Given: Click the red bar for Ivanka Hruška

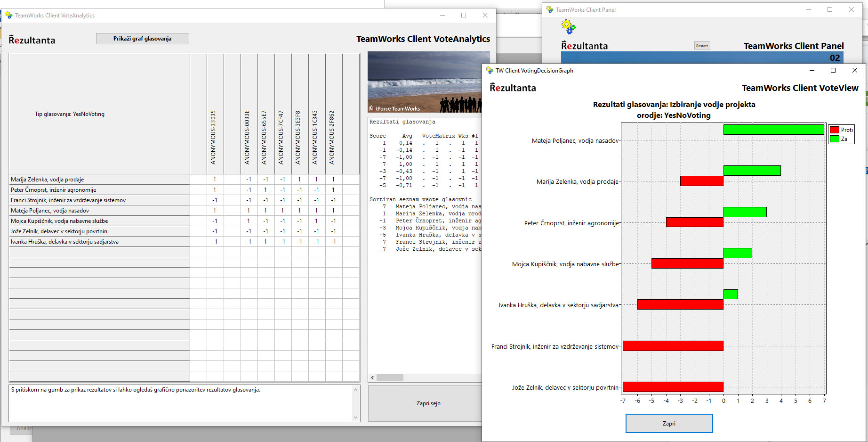Looking at the screenshot, I should tap(680, 304).
